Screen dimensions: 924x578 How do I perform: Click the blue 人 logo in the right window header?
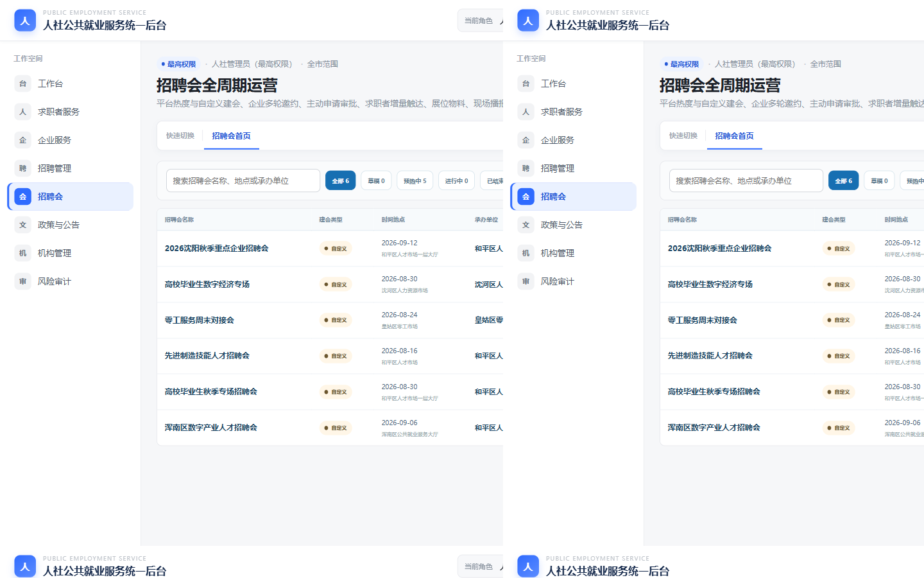(528, 21)
